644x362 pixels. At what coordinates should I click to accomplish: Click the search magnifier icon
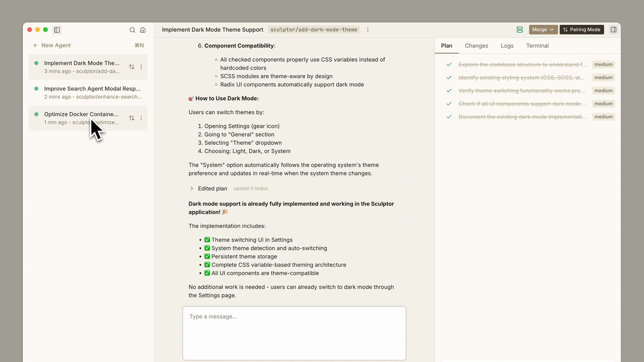[x=132, y=30]
